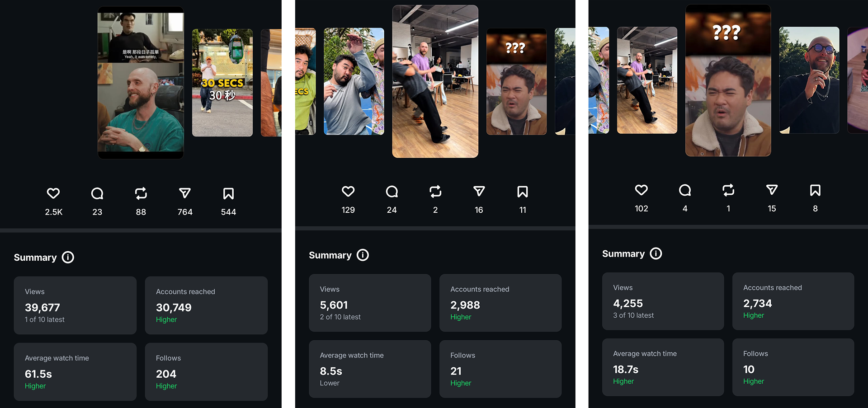The height and width of the screenshot is (408, 868).
Task: Select the Average watch time 18.7s card
Action: point(663,367)
